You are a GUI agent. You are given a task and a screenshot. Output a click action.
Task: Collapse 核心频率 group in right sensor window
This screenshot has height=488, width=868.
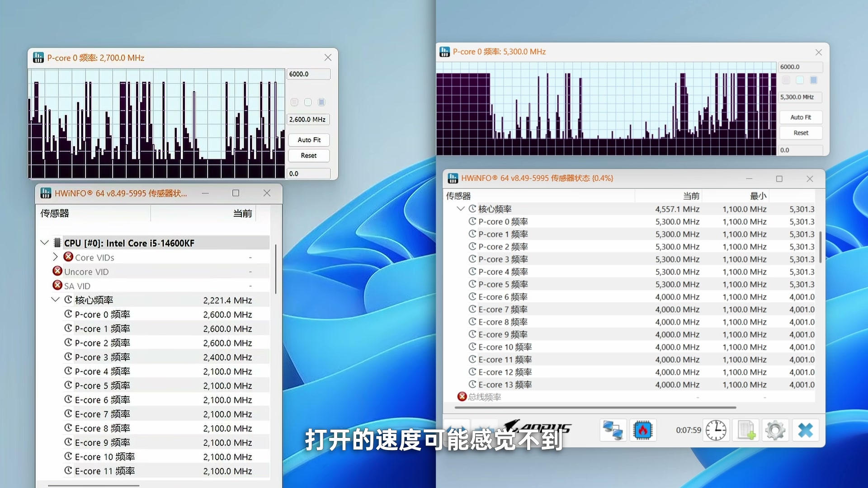click(x=460, y=208)
